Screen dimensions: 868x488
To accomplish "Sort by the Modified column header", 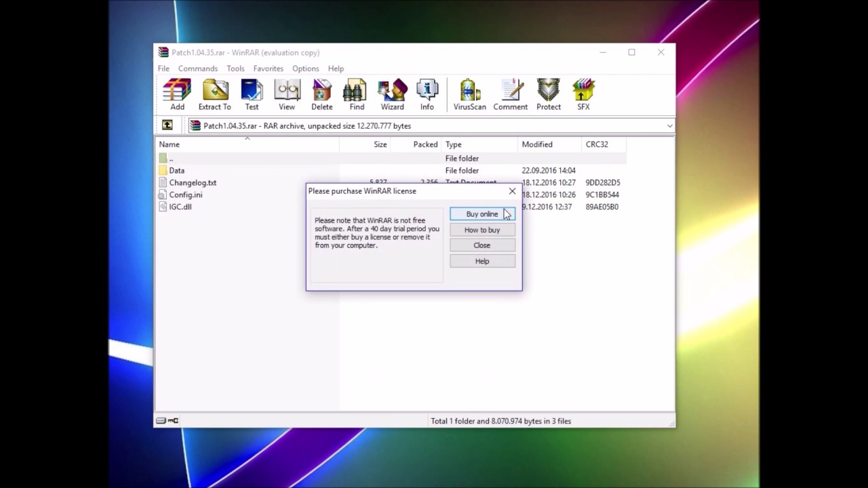I will point(550,144).
